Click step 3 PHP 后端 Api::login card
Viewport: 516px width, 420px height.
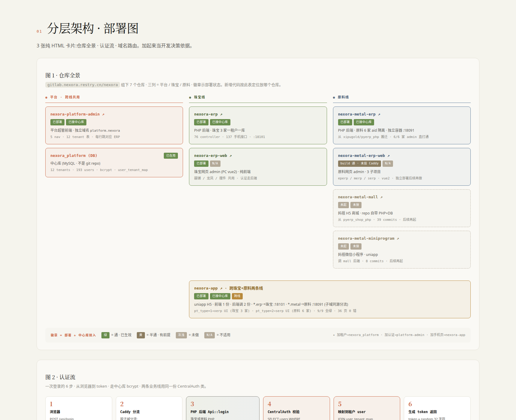[x=223, y=408]
